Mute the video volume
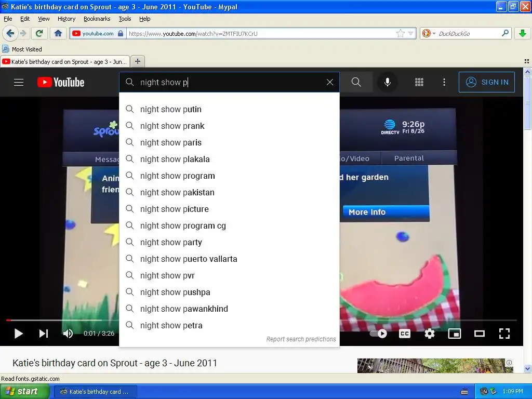Screen dimensions: 532x399 68,334
